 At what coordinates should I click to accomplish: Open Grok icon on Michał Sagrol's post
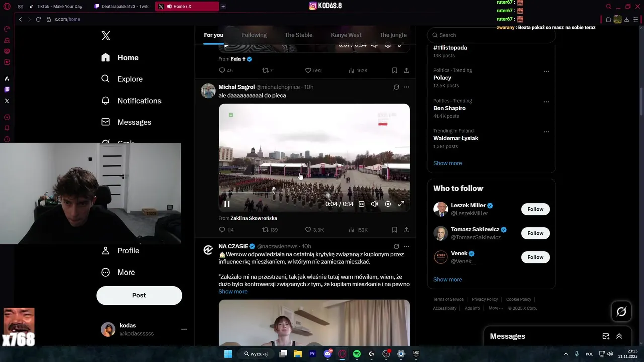(396, 87)
